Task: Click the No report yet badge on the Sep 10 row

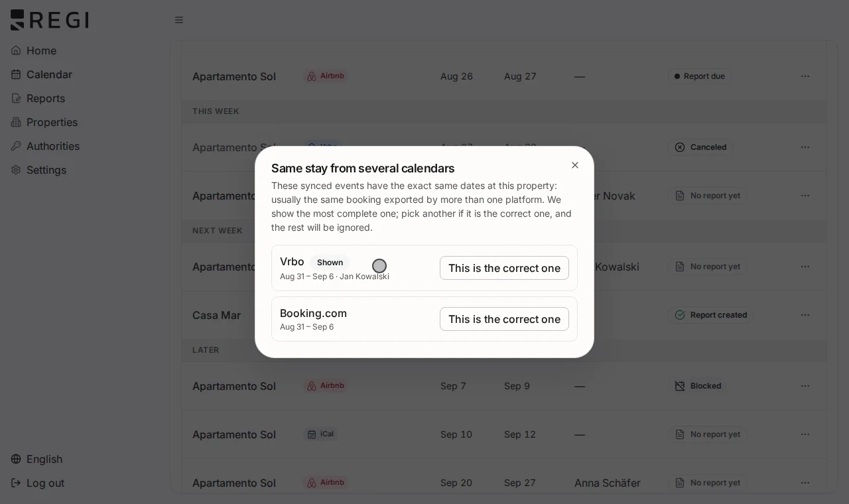Action: click(x=708, y=434)
